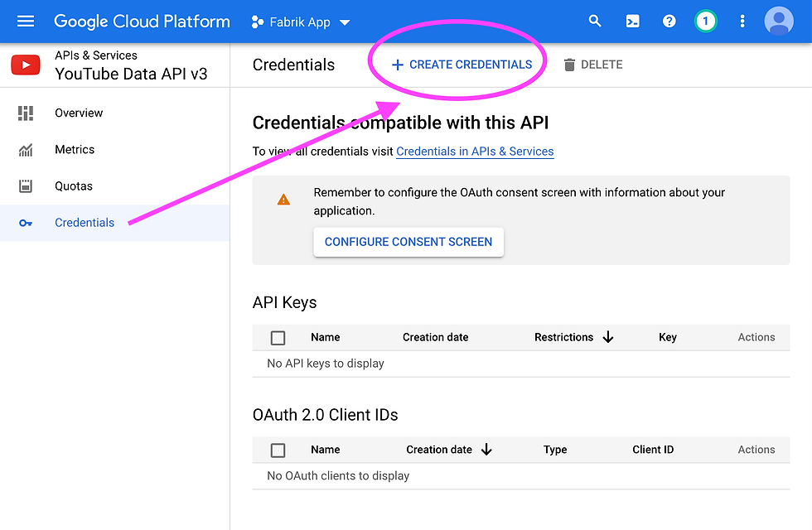Open Credentials in APIs & Services link

(x=475, y=152)
